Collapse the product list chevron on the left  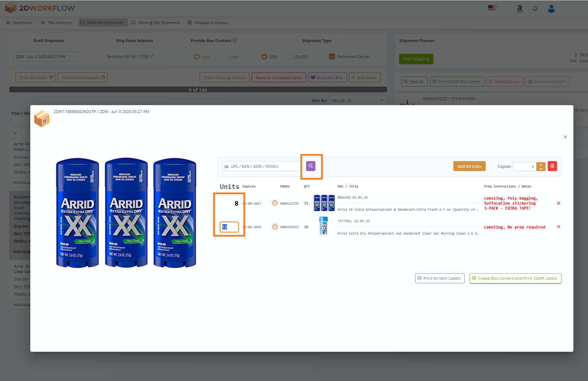[15, 133]
